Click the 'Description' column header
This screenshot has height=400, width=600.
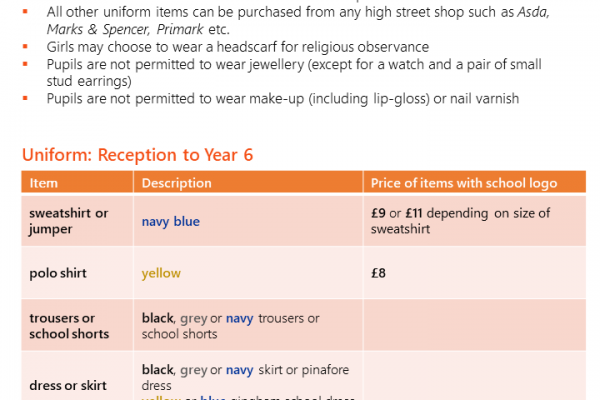[177, 183]
